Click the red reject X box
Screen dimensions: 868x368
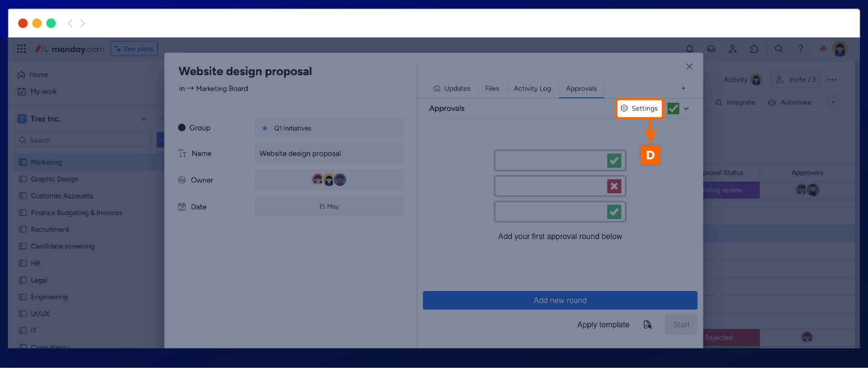[x=614, y=186]
